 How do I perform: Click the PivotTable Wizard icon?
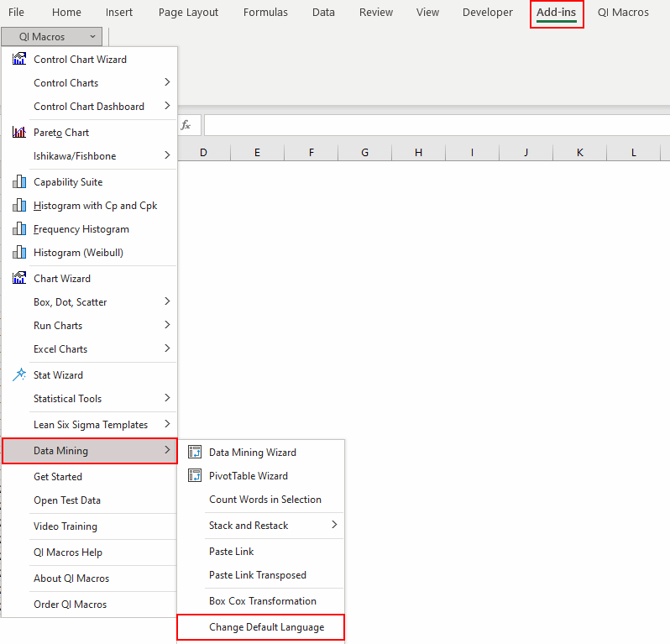point(195,475)
